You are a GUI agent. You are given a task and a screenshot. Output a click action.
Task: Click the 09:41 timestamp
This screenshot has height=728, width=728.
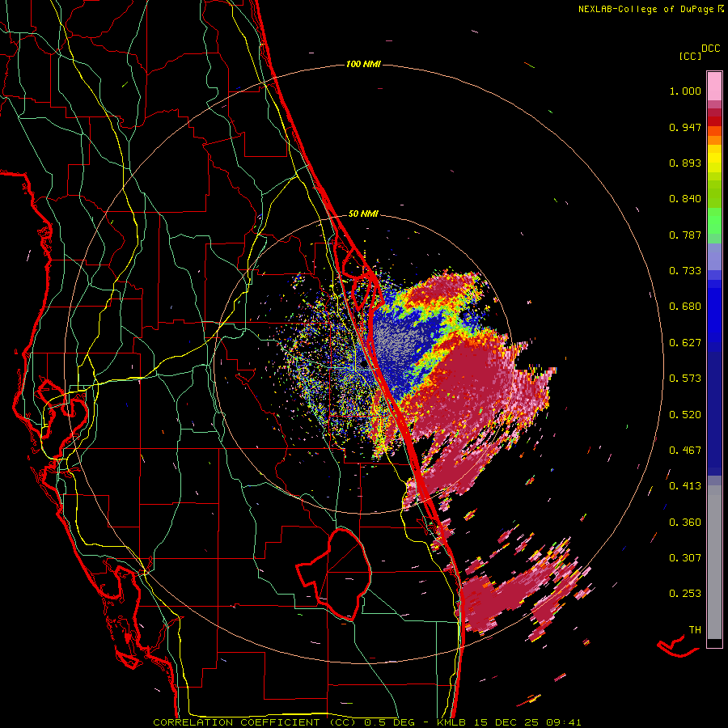pyautogui.click(x=564, y=722)
